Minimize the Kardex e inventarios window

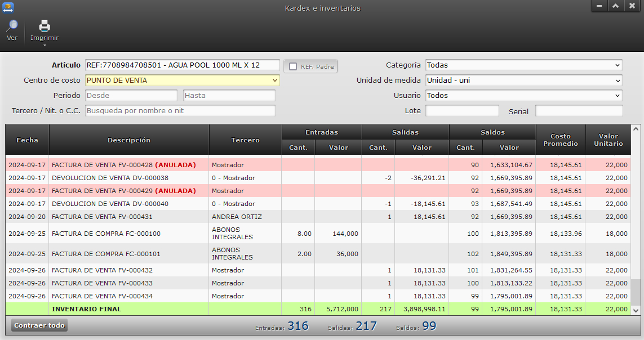599,6
